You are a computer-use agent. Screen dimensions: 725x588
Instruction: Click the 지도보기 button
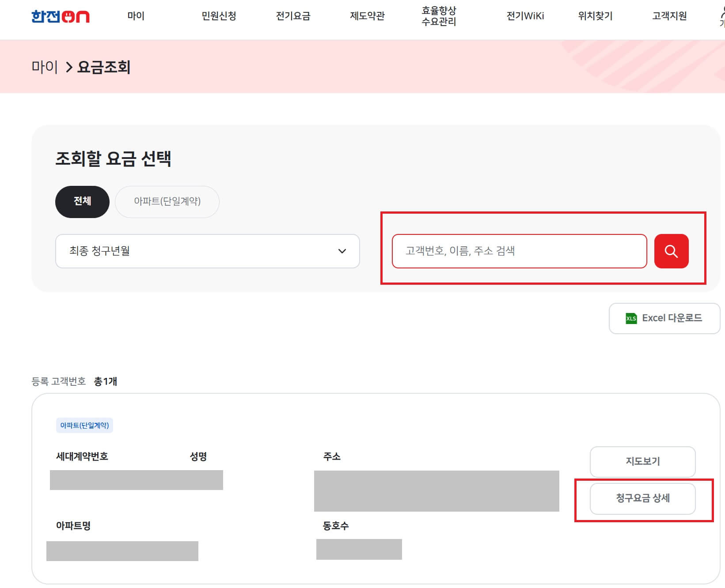coord(643,461)
